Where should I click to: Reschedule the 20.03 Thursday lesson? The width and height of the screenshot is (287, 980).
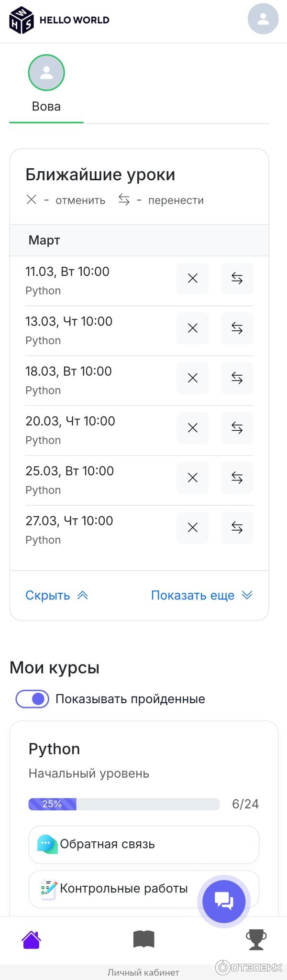(237, 428)
